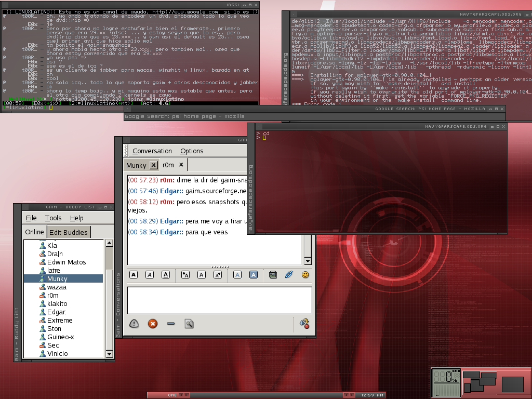Click next workspace arrow beside ONE
Viewport: 532px width, 399px height.
(x=187, y=395)
